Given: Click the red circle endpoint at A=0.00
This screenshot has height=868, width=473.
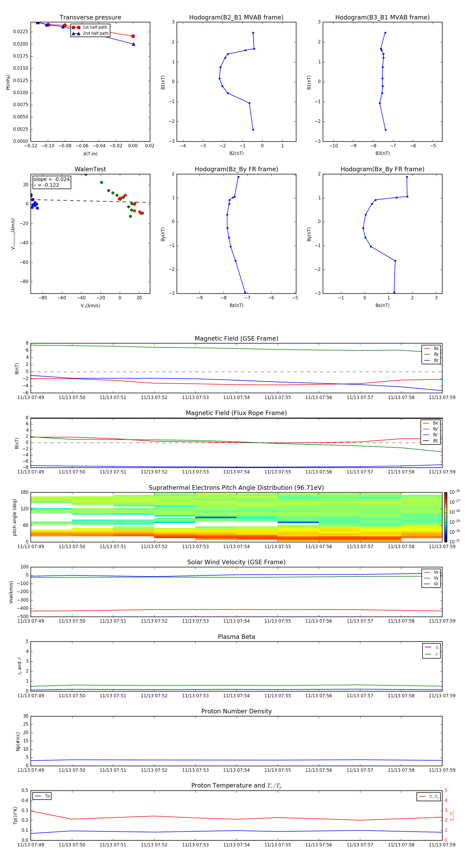Looking at the screenshot, I should [133, 36].
